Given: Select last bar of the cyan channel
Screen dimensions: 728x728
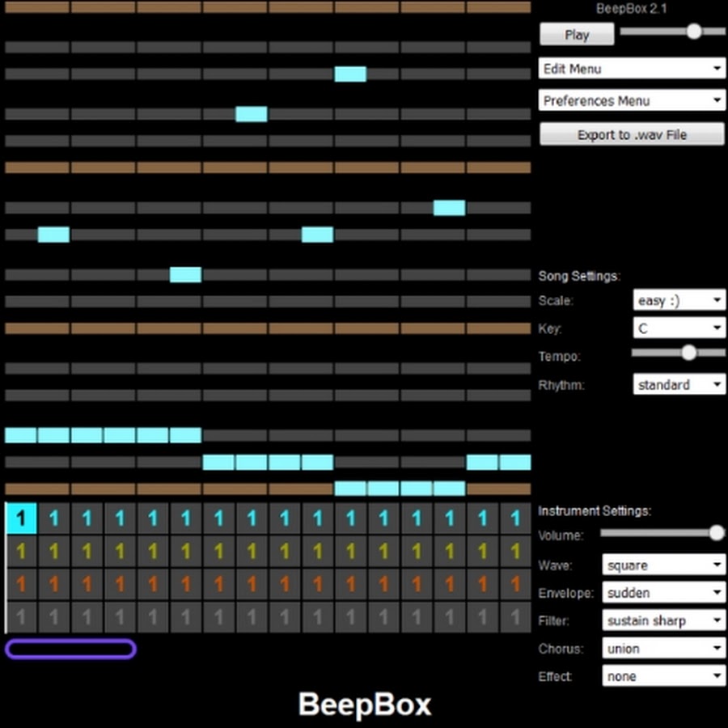Looking at the screenshot, I should (x=515, y=518).
